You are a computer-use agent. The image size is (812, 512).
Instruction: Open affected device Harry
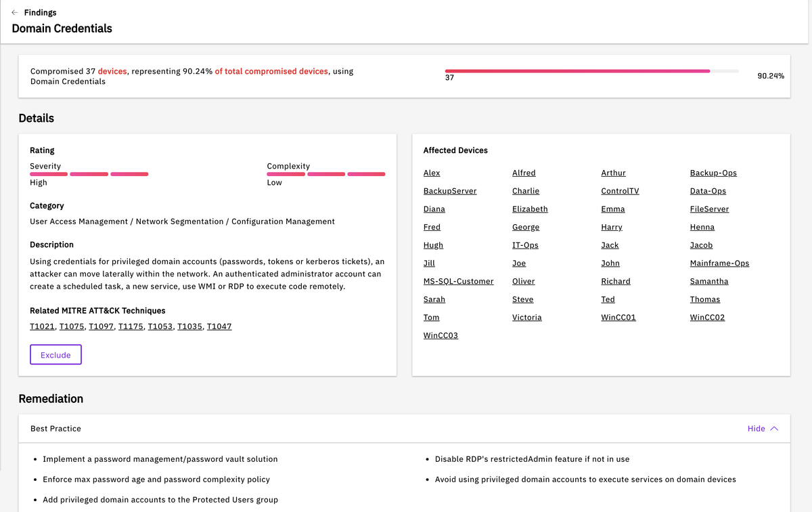point(612,228)
